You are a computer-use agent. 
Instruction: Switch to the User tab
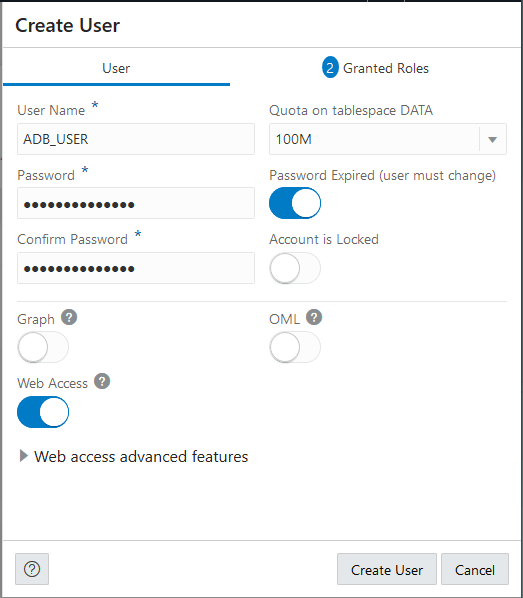pyautogui.click(x=116, y=69)
